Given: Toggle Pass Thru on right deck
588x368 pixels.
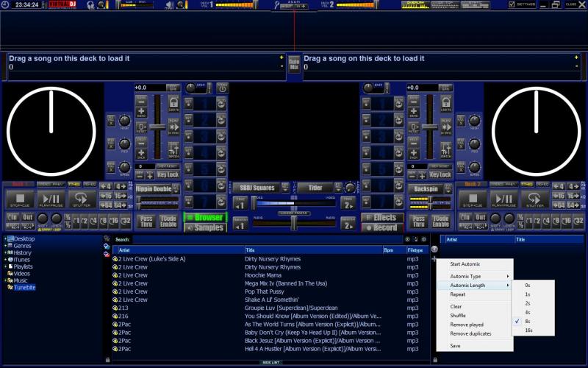Looking at the screenshot, I should click(418, 222).
